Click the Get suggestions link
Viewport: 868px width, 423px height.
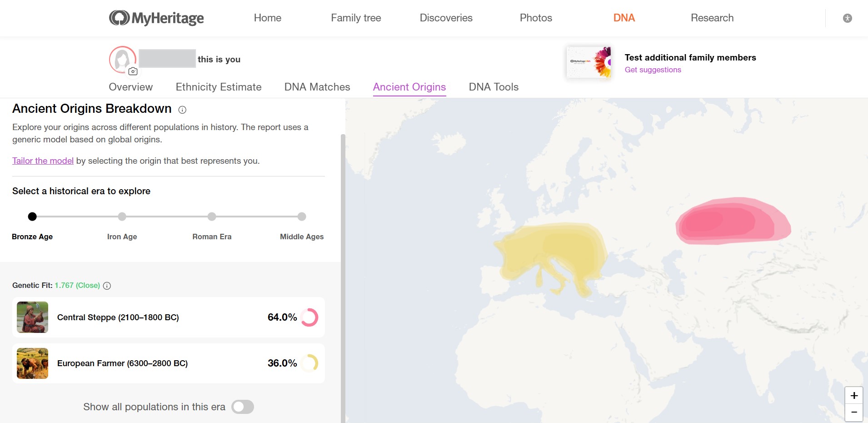[653, 70]
